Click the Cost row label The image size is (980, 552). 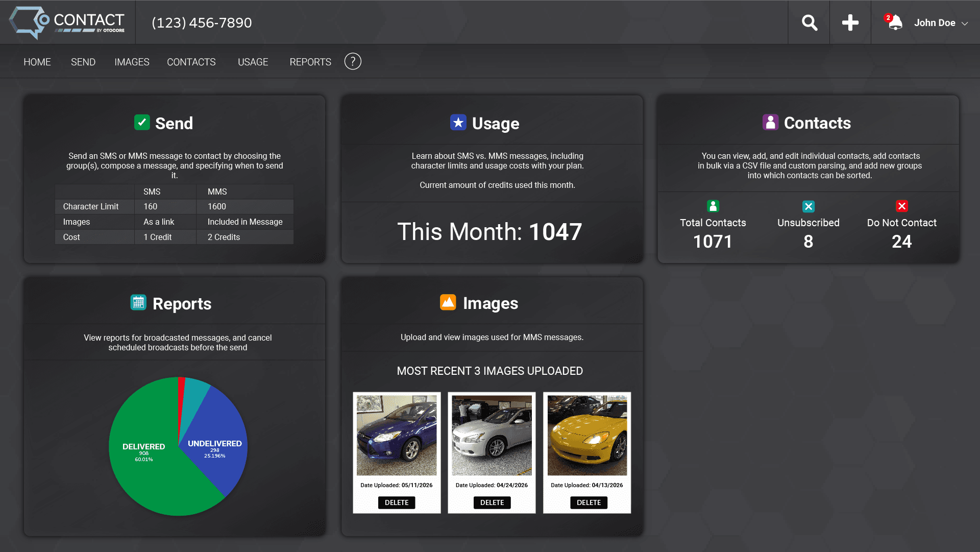coord(71,237)
